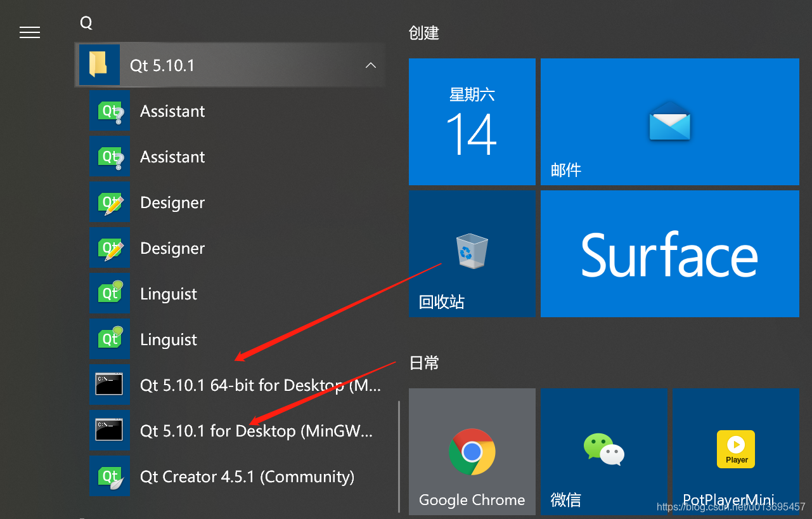Open the Surface tile
Image resolution: width=812 pixels, height=519 pixels.
pyautogui.click(x=670, y=254)
